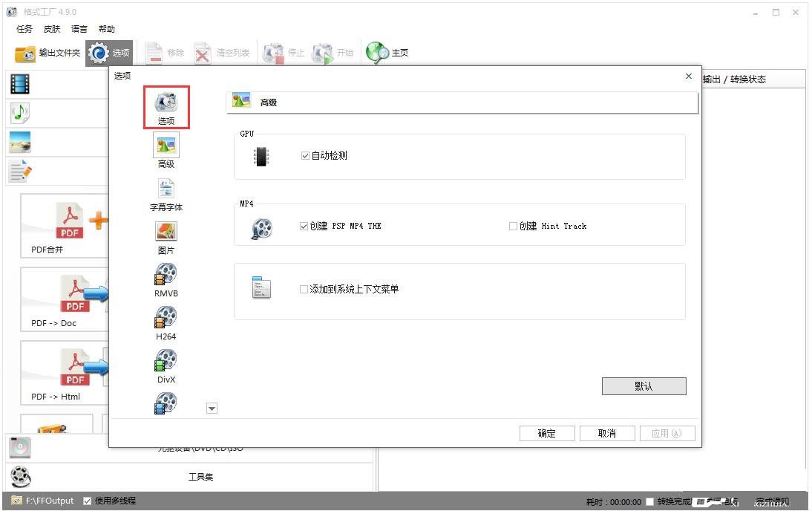Viewport: 812px width, 514px height.
Task: Open the optical disc device category icon
Action: [20, 447]
